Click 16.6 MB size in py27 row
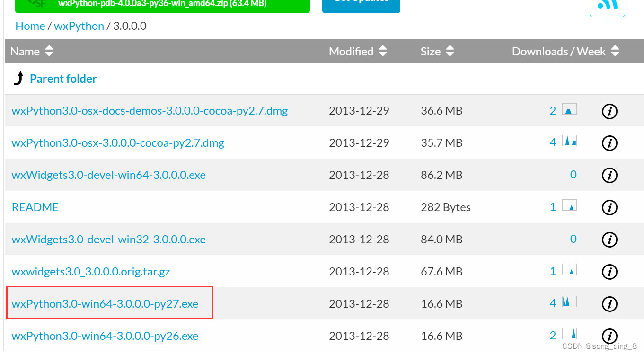Screen dimensions: 644x355 [x=441, y=304]
